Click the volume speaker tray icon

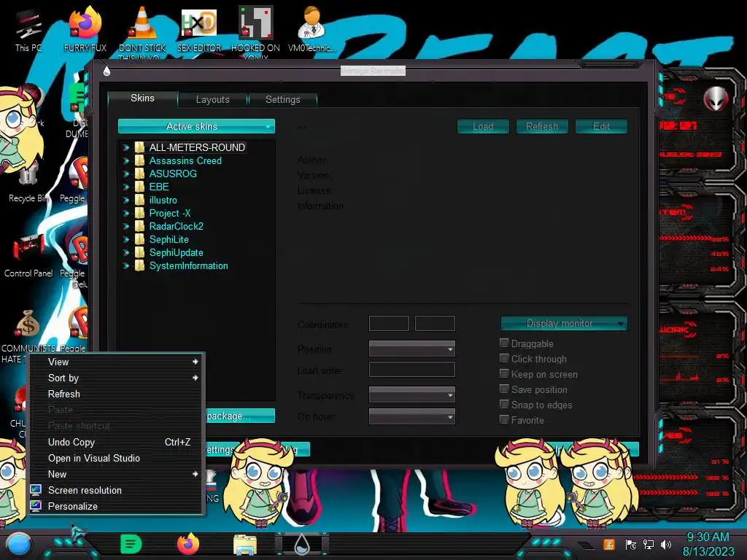click(x=666, y=544)
